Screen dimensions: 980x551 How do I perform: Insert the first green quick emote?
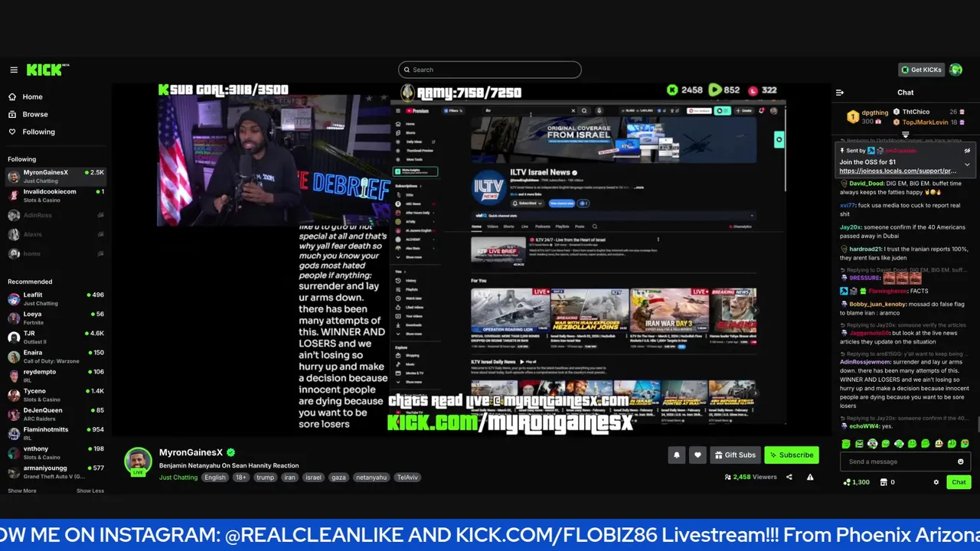[x=846, y=444]
